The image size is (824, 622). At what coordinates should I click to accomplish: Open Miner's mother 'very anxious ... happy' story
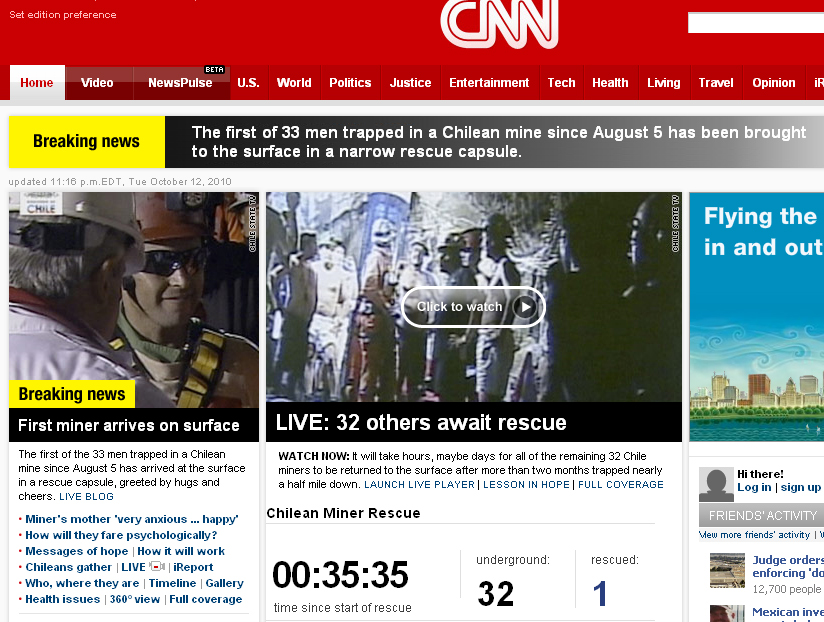132,519
